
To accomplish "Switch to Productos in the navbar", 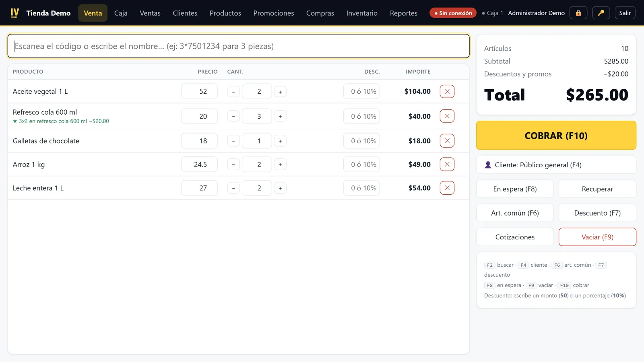I will click(225, 13).
